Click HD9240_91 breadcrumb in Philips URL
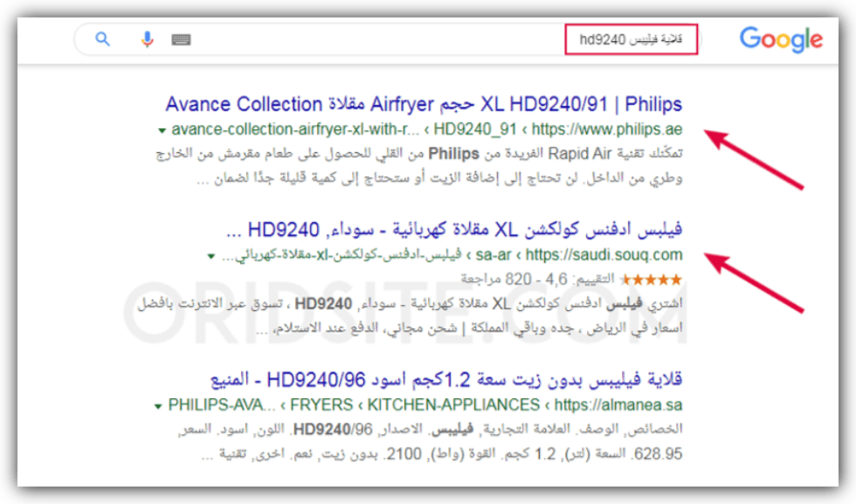The height and width of the screenshot is (504, 856). (475, 129)
